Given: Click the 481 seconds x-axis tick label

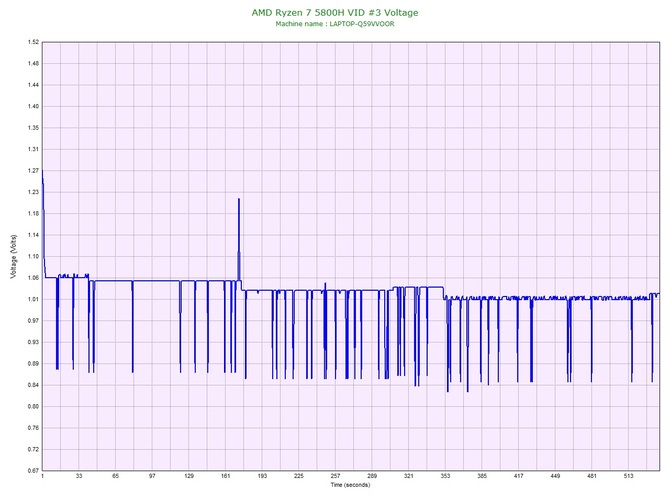Looking at the screenshot, I should coord(592,476).
